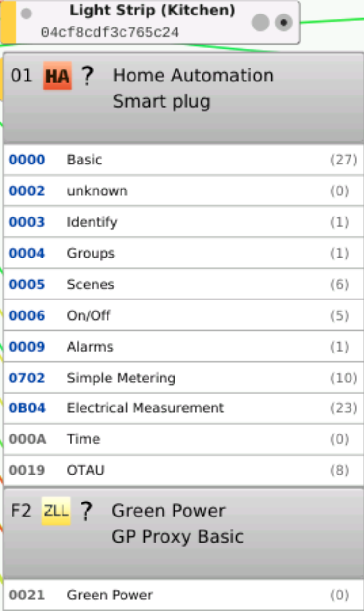Screen dimensions: 364x611
Task: Click the question mark beside Green Power
Action: 86,511
